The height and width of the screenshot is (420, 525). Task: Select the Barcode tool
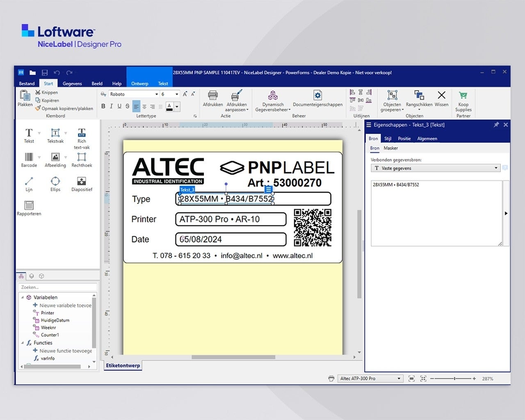tap(29, 159)
